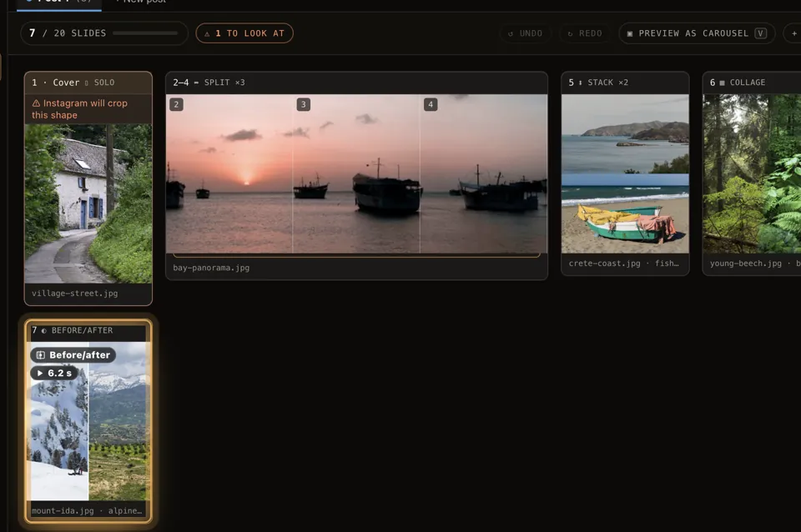Screen dimensions: 801x532
Task: Click the plus button beside preview
Action: [793, 33]
